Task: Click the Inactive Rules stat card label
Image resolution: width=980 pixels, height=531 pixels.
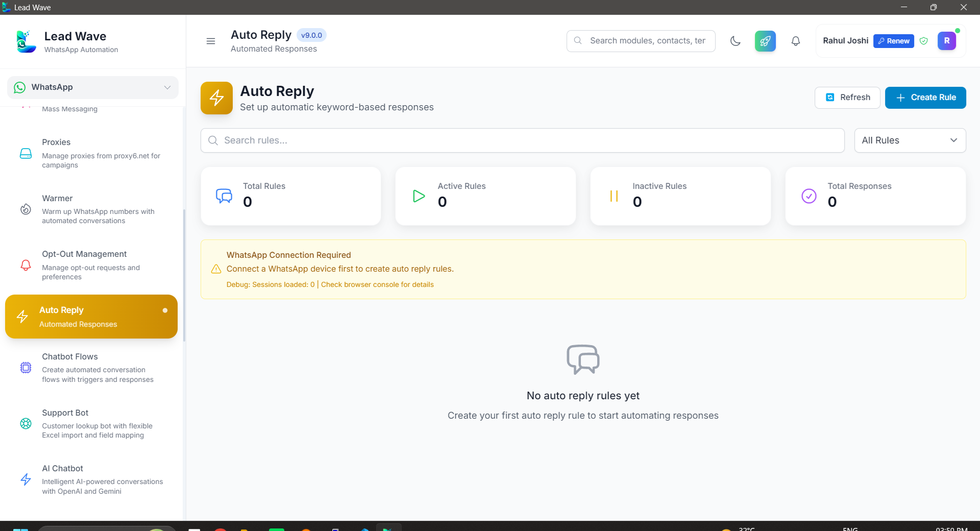Action: point(659,186)
